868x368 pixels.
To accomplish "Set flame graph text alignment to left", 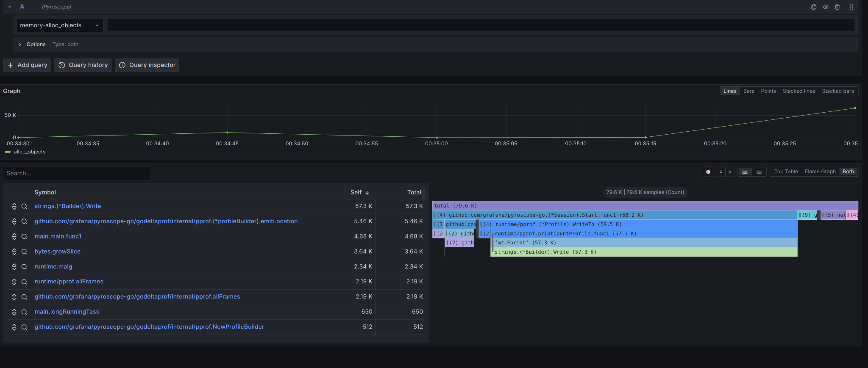I will coord(745,172).
